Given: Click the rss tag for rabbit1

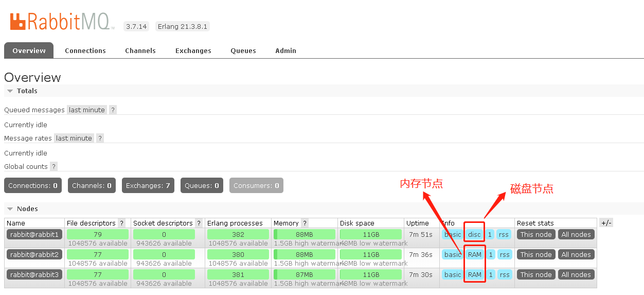Looking at the screenshot, I should point(504,234).
